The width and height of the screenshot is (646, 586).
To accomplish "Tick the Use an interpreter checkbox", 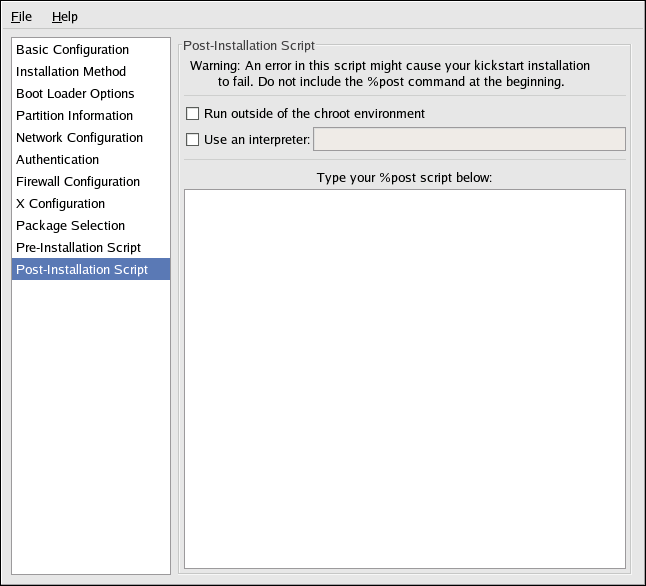I will pyautogui.click(x=193, y=140).
